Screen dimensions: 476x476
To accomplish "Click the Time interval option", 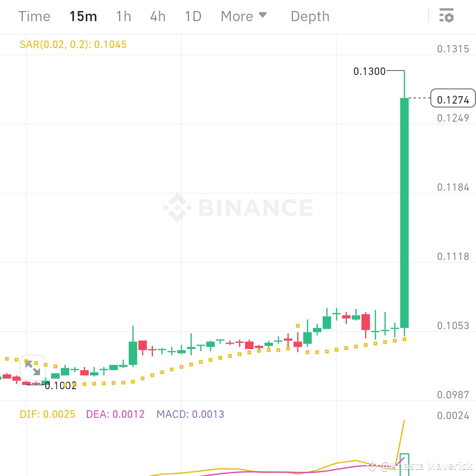I will [34, 16].
